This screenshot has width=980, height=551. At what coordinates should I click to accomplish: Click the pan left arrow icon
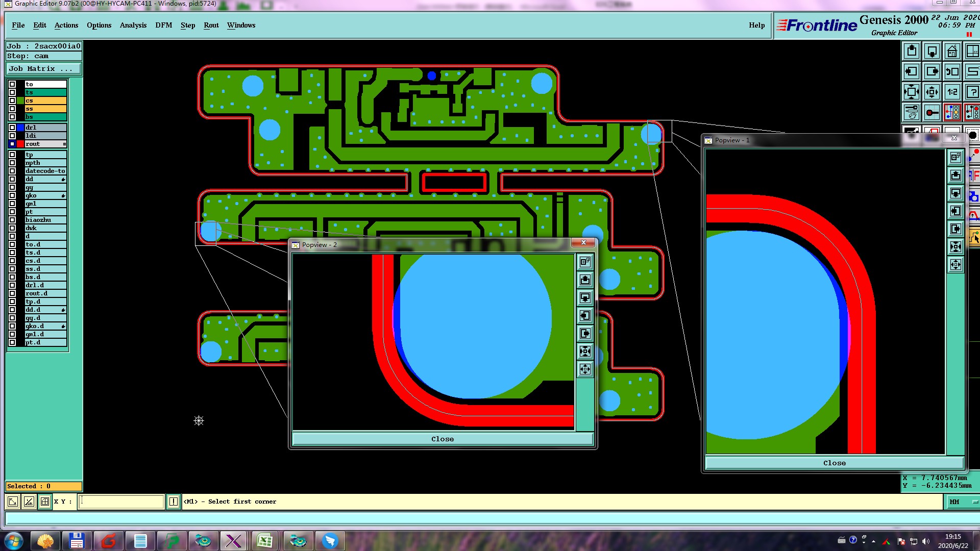[911, 71]
